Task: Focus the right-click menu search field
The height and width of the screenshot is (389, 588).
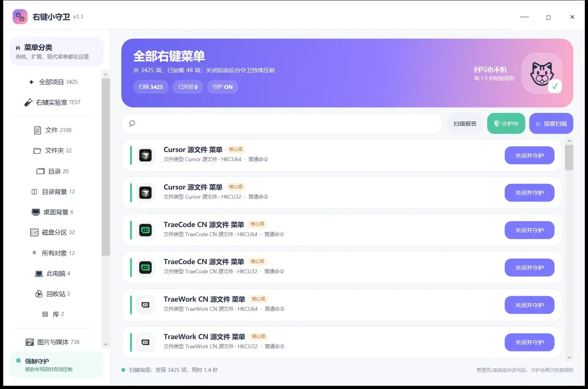Action: pyautogui.click(x=282, y=124)
